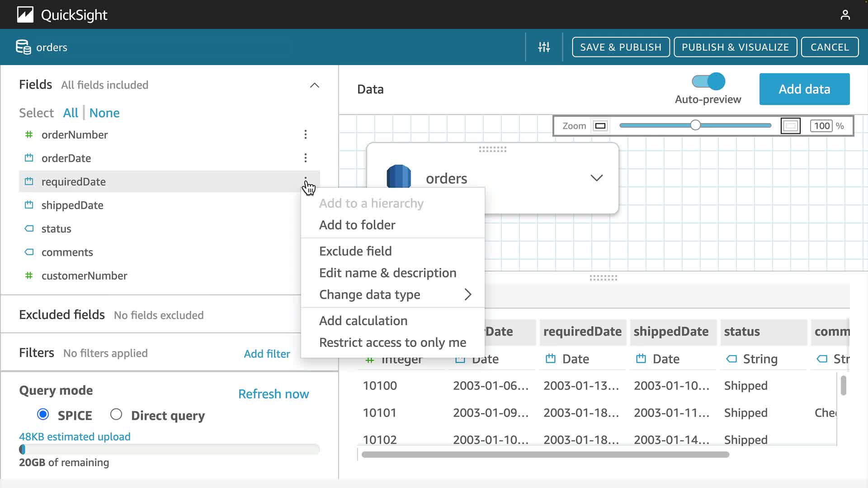Screen dimensions: 868x488
Task: Toggle the Auto-preview switch off
Action: point(708,82)
